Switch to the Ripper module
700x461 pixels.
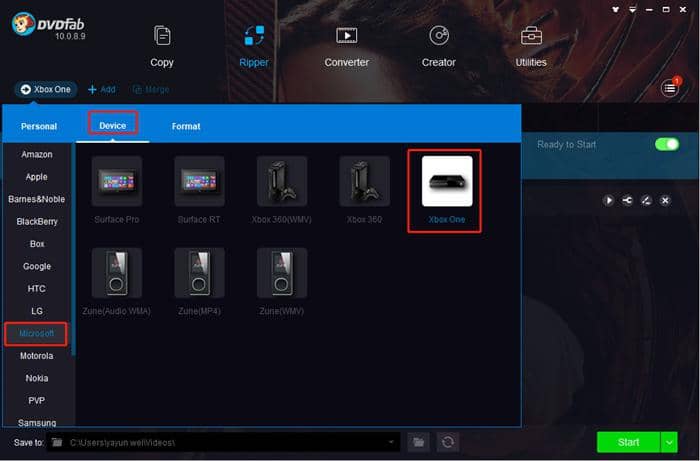[254, 46]
